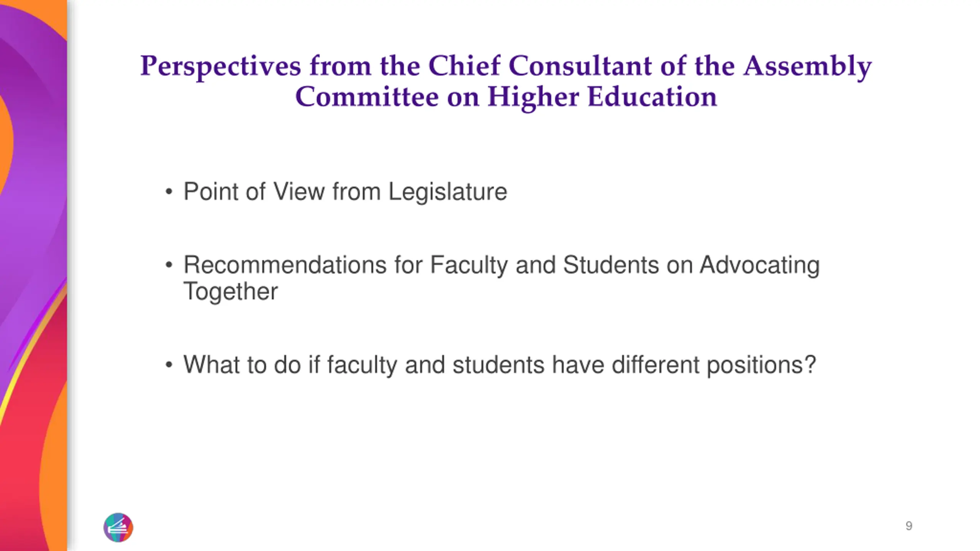Click the word 'Together' in second bullet
This screenshot has height=551, width=980.
(230, 292)
